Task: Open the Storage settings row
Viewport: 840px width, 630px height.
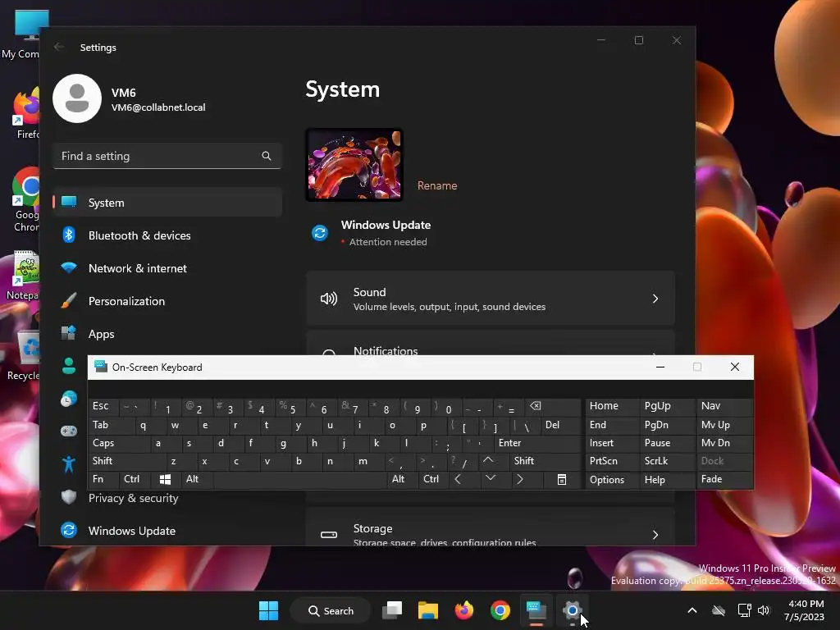Action: point(491,527)
